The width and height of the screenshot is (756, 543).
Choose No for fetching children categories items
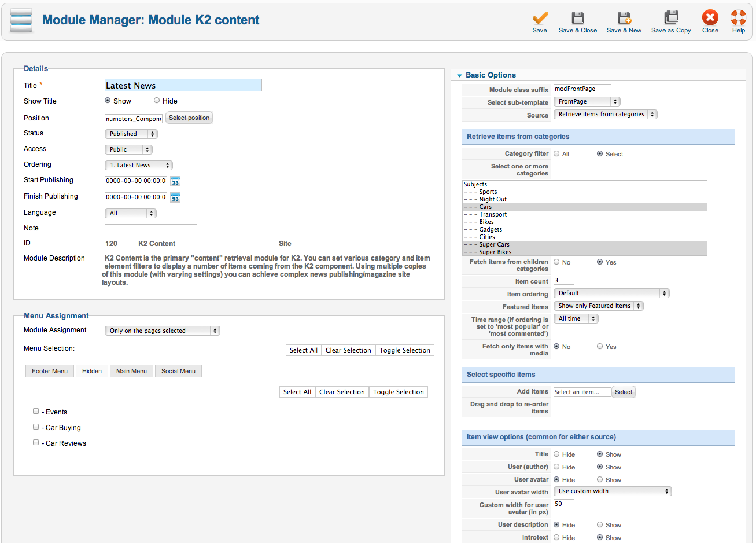coord(556,262)
